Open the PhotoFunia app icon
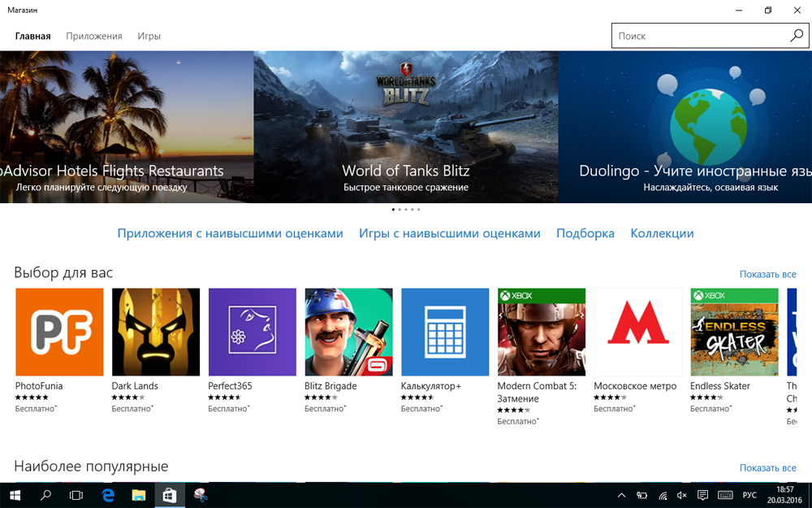Image resolution: width=812 pixels, height=508 pixels. (59, 332)
